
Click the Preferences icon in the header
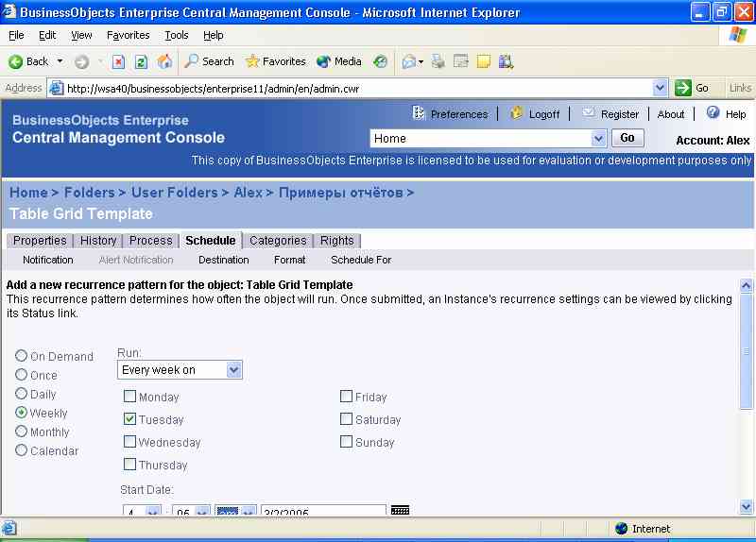(420, 113)
